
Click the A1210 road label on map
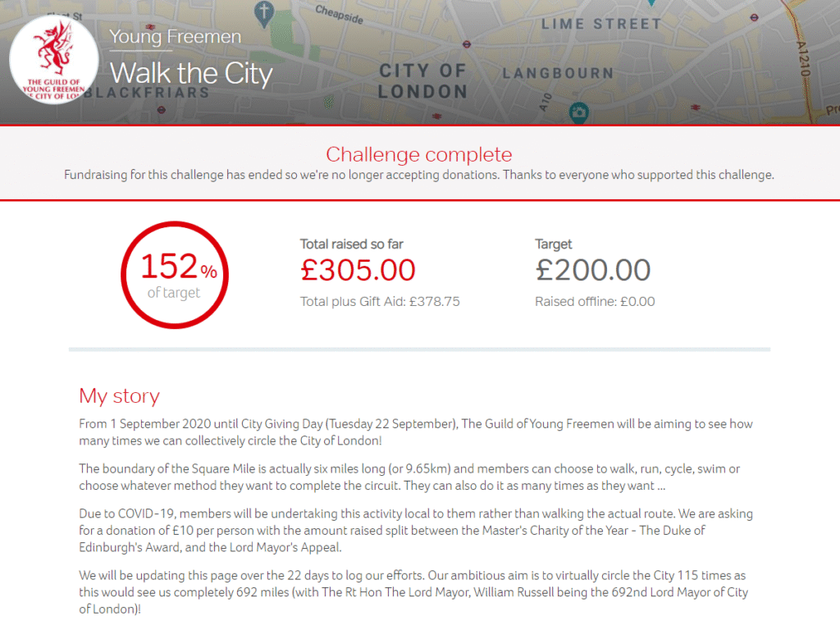pos(803,57)
